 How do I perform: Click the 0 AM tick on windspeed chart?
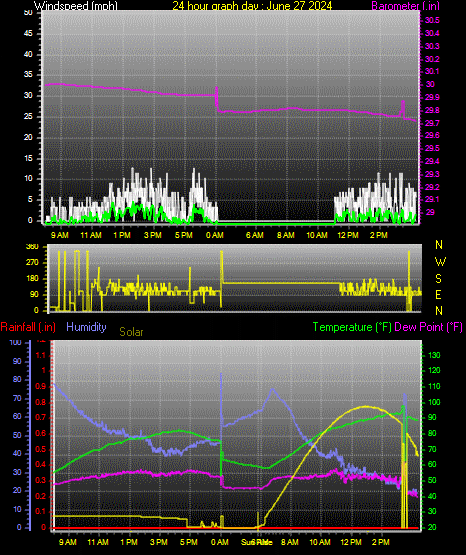(214, 235)
